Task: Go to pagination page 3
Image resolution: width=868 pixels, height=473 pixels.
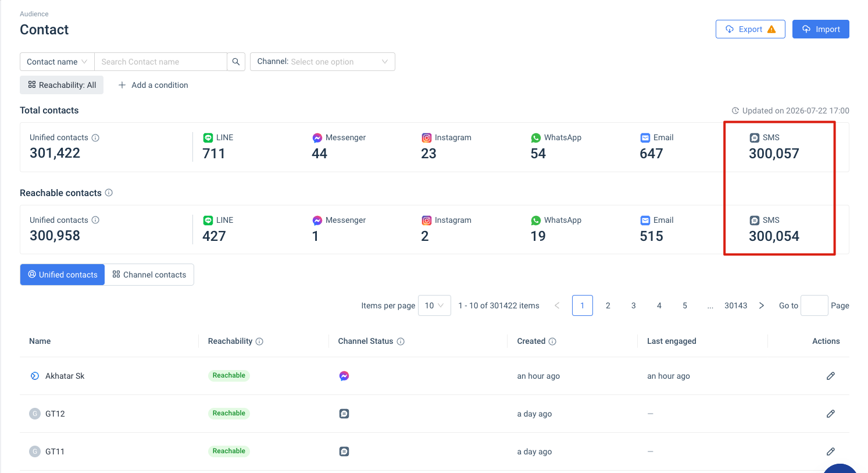Action: [x=634, y=305]
